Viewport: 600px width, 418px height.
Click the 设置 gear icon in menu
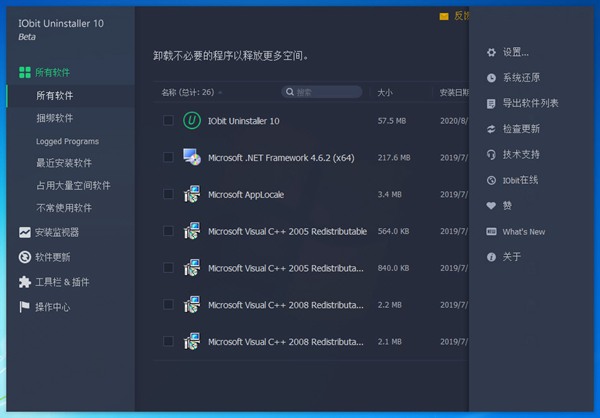[491, 52]
